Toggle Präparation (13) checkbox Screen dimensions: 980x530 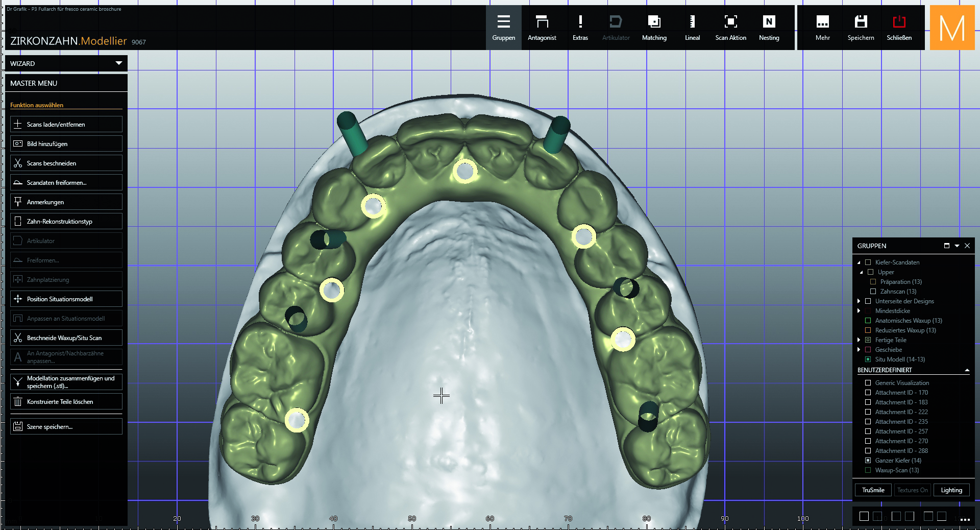click(x=873, y=281)
